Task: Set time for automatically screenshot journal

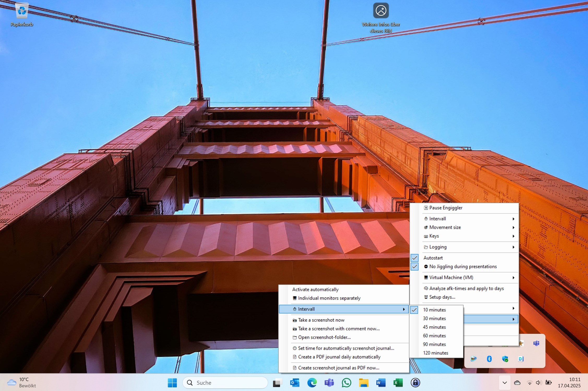Action: (344, 348)
